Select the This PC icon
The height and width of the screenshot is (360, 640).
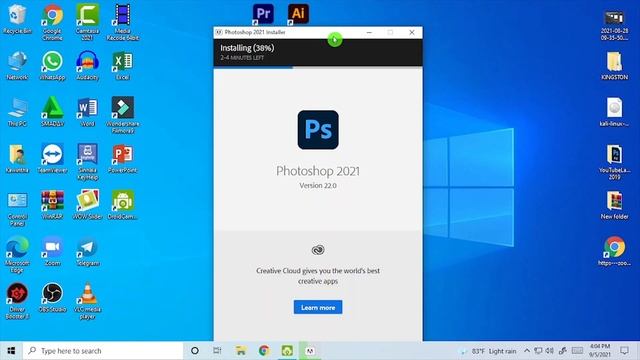(x=17, y=112)
